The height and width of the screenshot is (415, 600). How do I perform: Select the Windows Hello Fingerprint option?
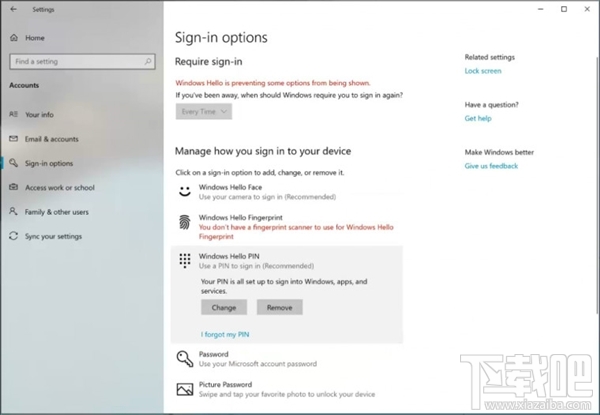click(x=287, y=227)
